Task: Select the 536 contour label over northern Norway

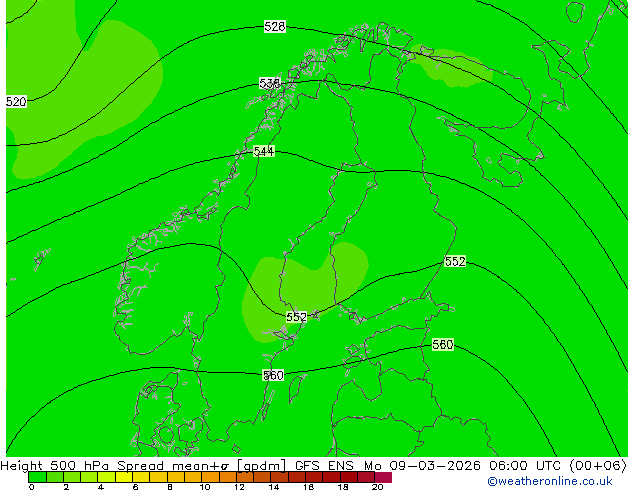Action: click(x=269, y=84)
